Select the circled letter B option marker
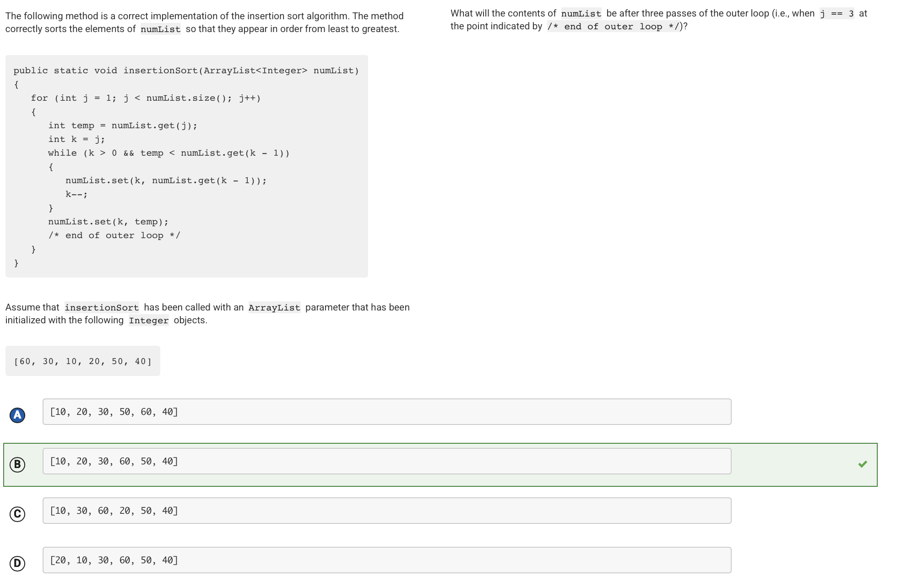This screenshot has width=902, height=588. tap(17, 464)
